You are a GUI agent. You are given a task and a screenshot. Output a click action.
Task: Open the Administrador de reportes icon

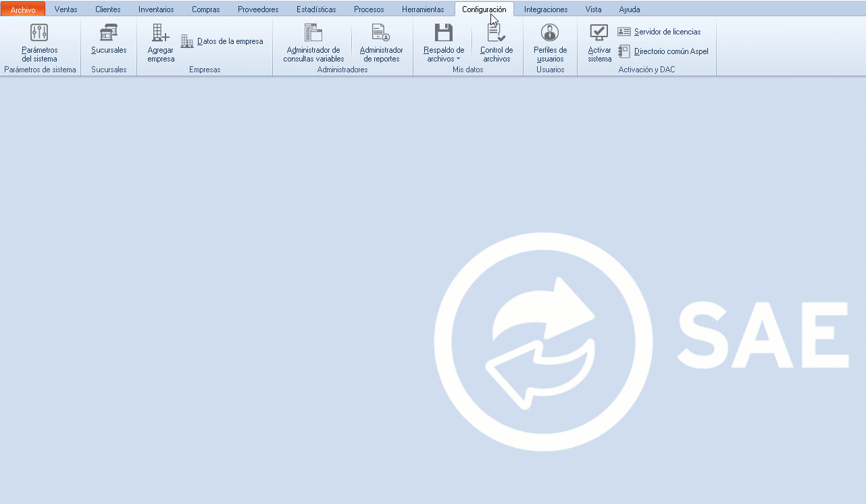(381, 32)
